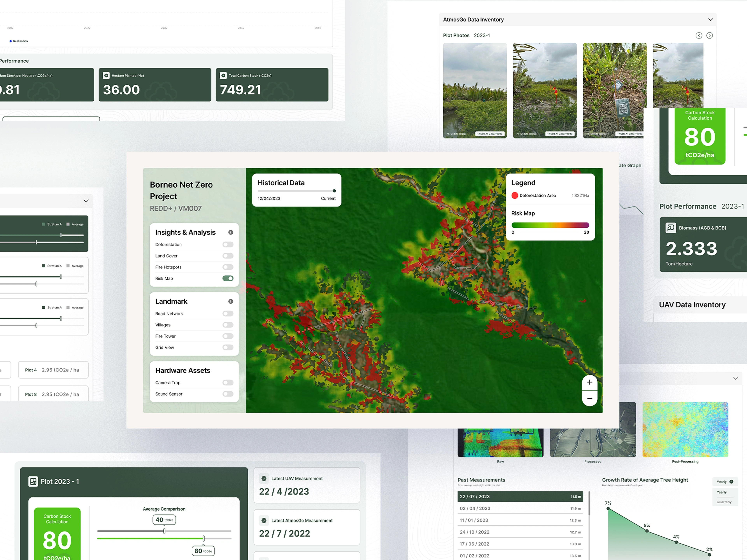Select the Quarterly option

(724, 502)
